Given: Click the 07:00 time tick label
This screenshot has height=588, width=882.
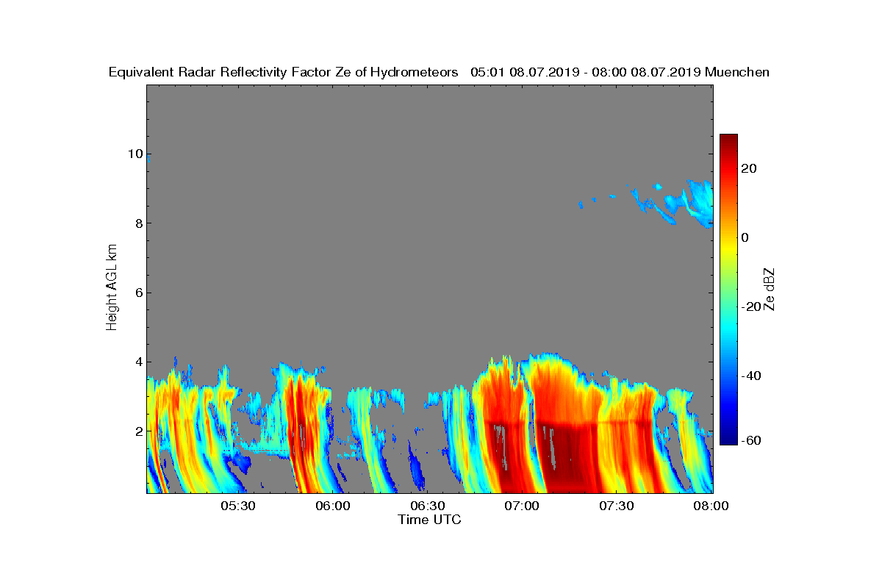Looking at the screenshot, I should pos(523,506).
